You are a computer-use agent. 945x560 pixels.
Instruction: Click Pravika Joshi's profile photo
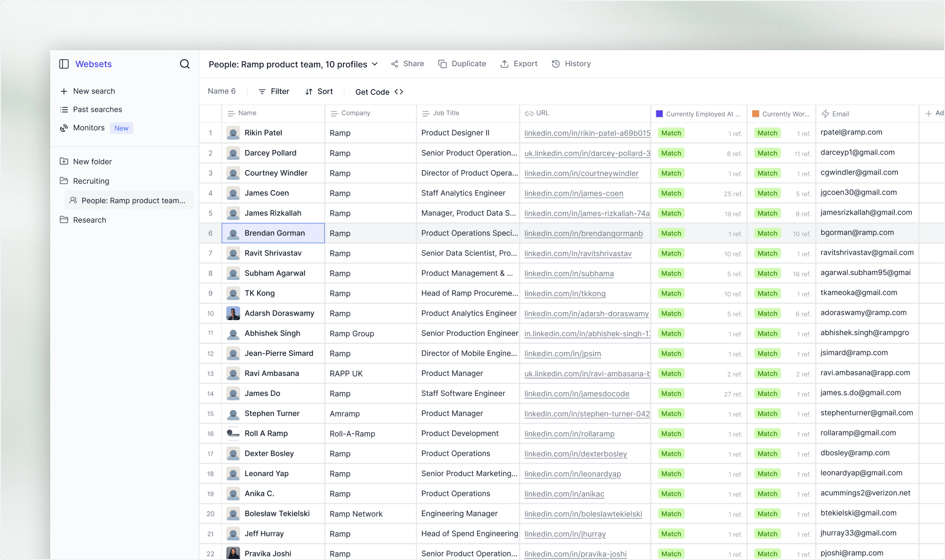tap(233, 553)
